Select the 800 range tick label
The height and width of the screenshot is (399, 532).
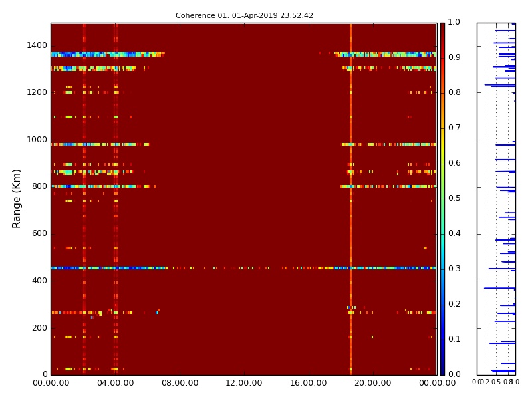click(39, 186)
